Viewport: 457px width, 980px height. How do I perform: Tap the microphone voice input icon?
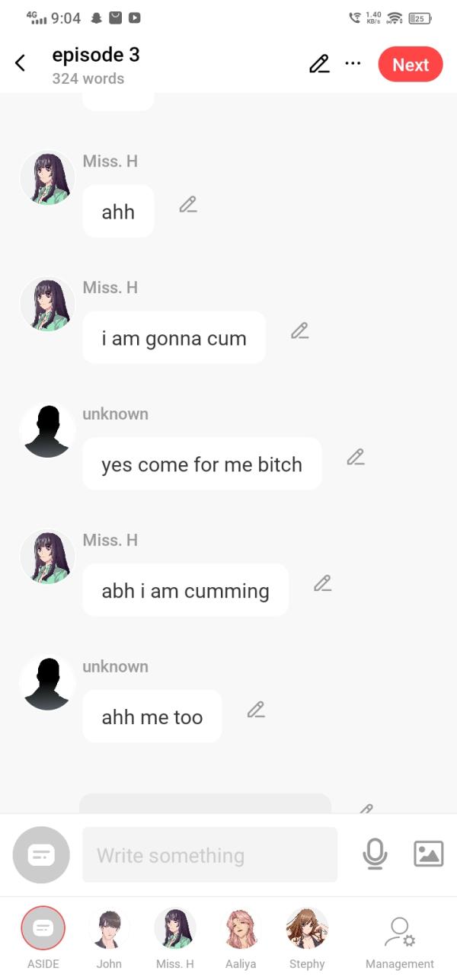[375, 854]
